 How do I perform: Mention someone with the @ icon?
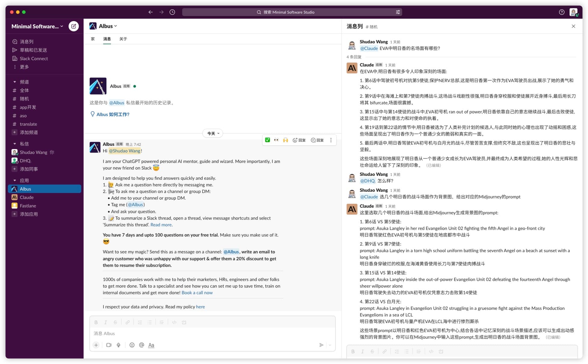tap(142, 345)
